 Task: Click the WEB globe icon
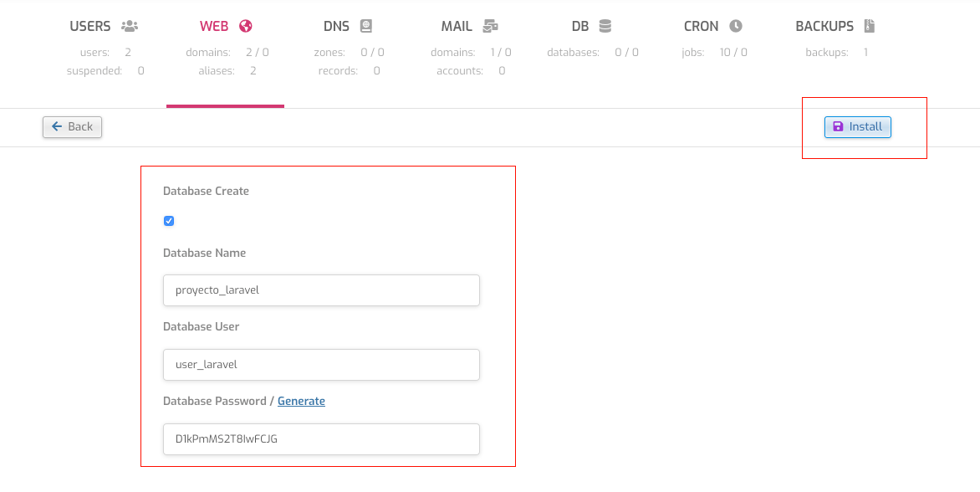(245, 26)
